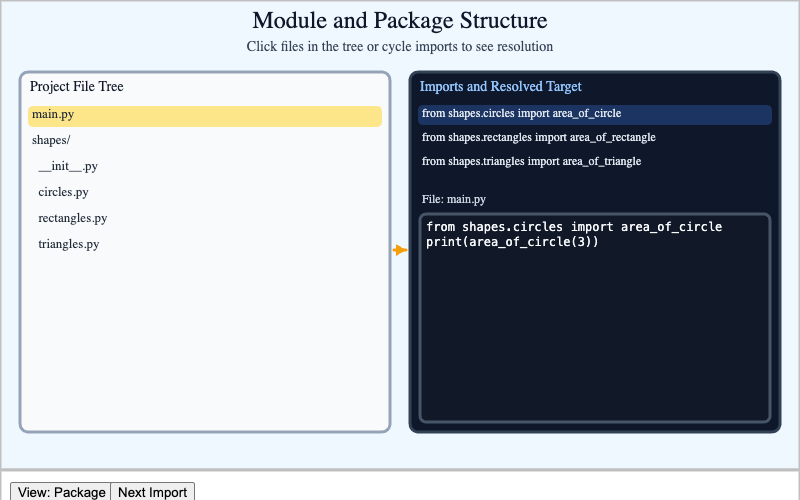Click the import statement inside the code viewer
Image resolution: width=800 pixels, height=500 pixels.
click(x=573, y=227)
